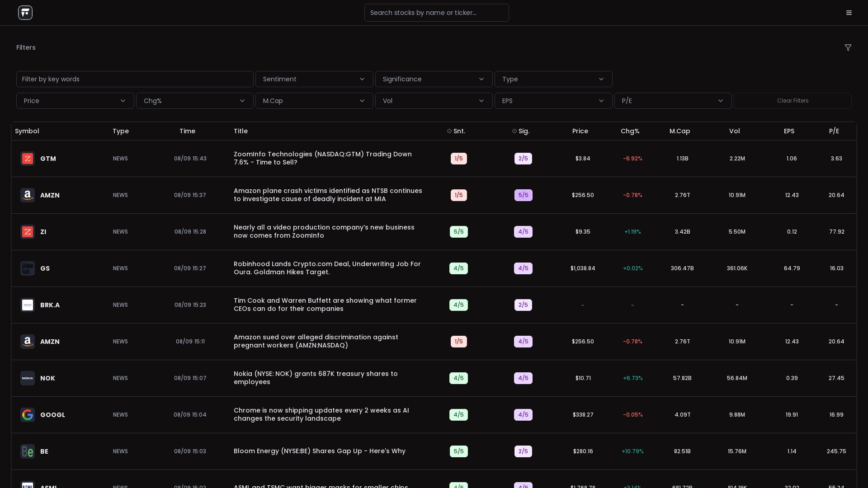Click the Nokia NOK logo icon
This screenshot has height=488, width=868.
[28, 378]
